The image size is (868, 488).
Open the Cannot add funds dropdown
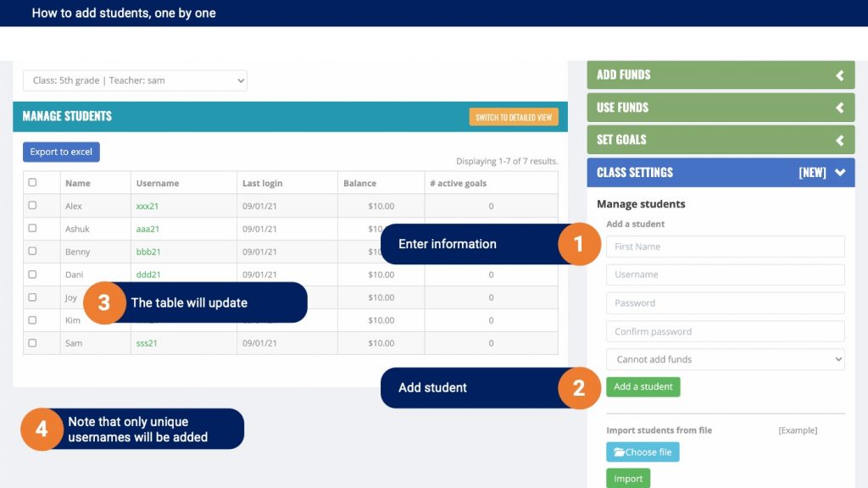pos(726,359)
